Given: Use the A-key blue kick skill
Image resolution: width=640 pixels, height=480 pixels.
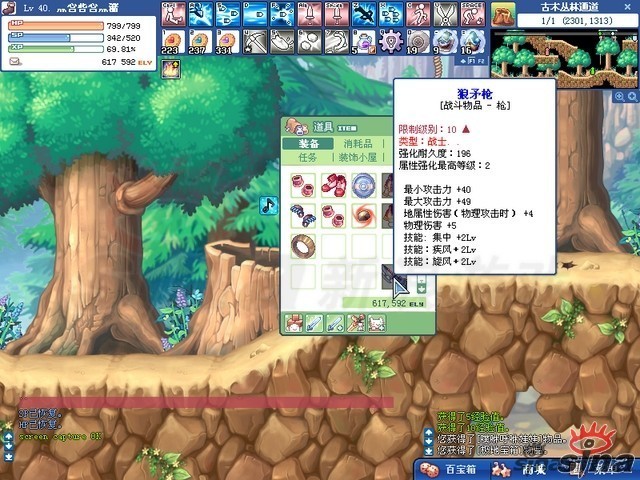Looking at the screenshot, I should coord(201,14).
